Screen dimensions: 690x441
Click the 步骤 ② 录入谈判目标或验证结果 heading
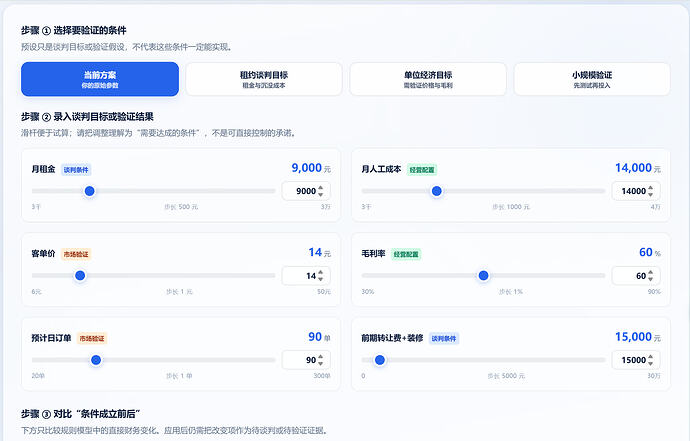click(x=87, y=117)
